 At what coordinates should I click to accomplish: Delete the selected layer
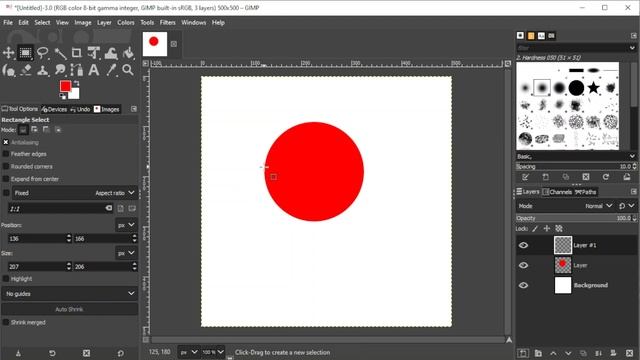tap(629, 353)
